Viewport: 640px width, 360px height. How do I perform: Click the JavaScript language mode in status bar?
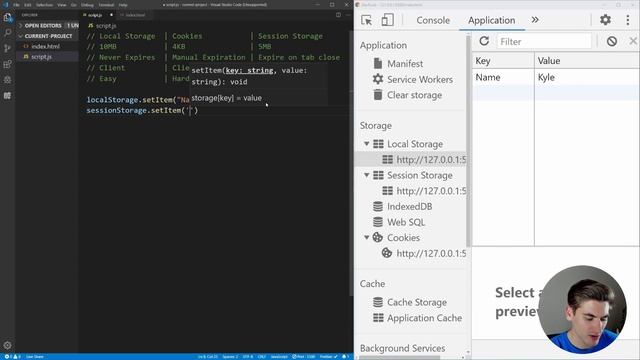click(x=279, y=357)
